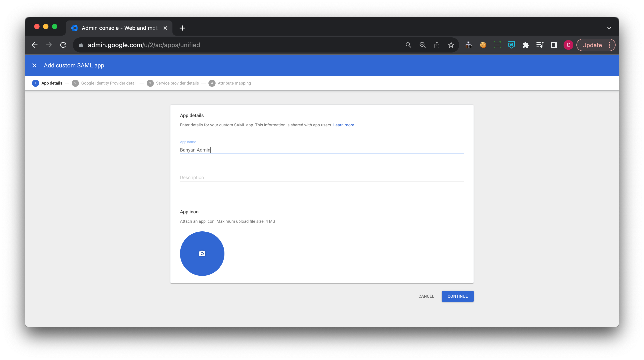The width and height of the screenshot is (644, 360).
Task: Bookmark this page with the star icon
Action: [x=451, y=45]
